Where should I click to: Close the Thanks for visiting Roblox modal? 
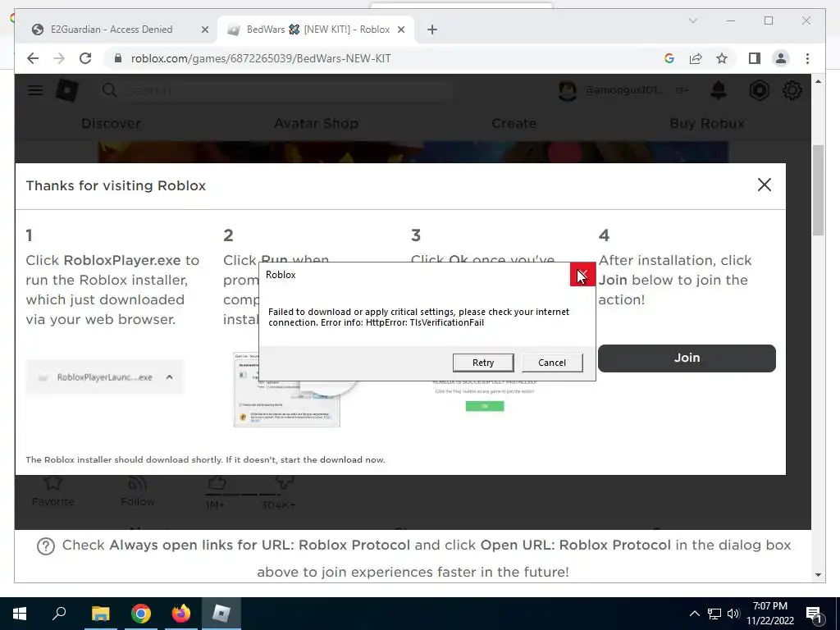pyautogui.click(x=764, y=185)
